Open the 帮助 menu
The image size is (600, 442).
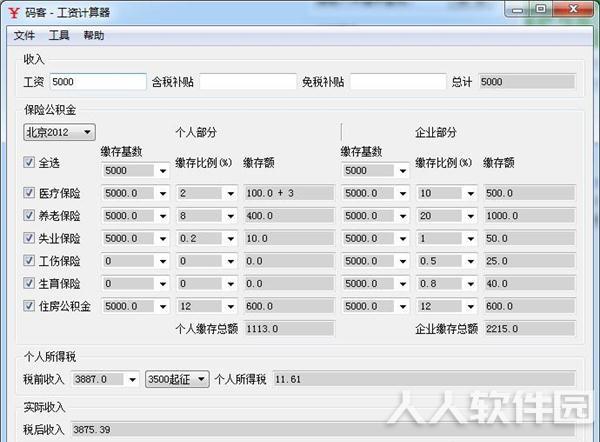94,36
